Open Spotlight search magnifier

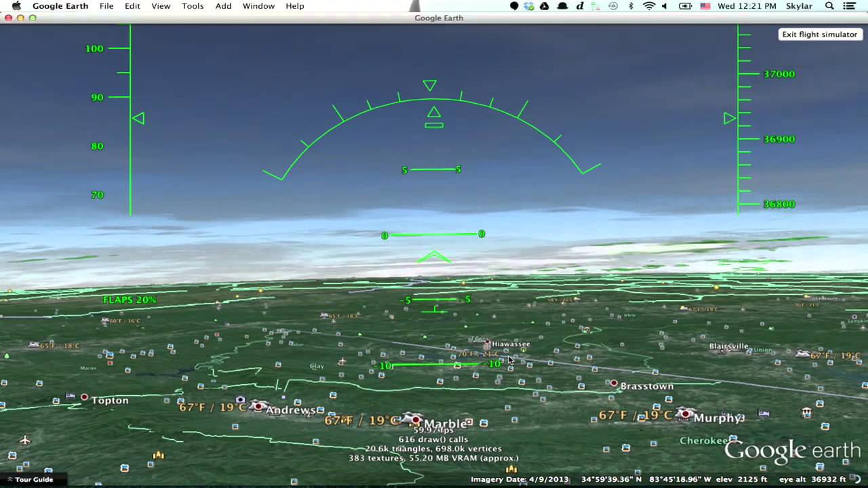click(x=829, y=6)
